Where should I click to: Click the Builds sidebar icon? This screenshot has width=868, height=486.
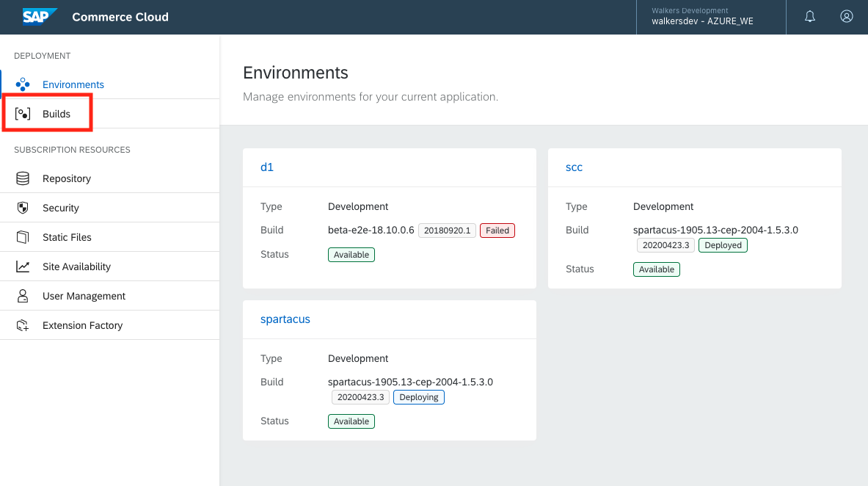coord(23,114)
